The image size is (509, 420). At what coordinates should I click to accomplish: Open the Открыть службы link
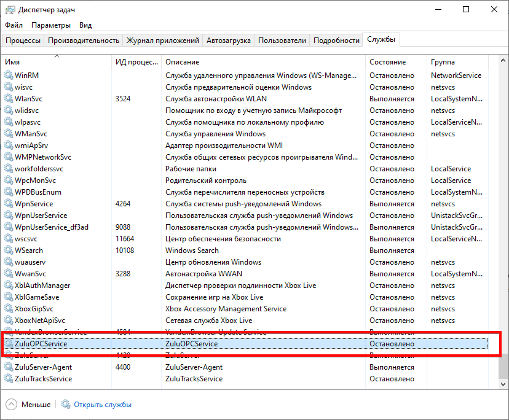pos(103,405)
